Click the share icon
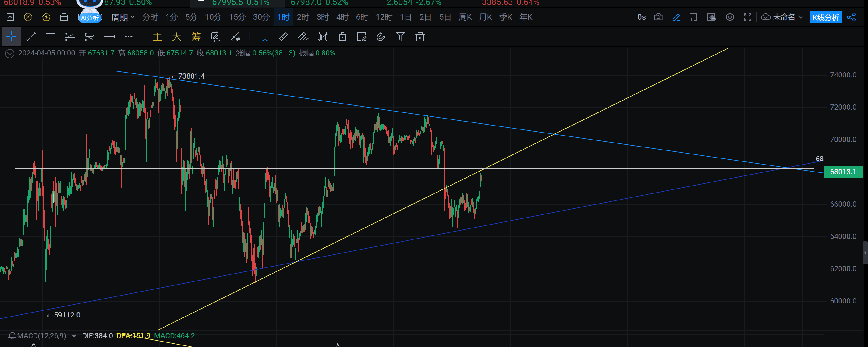 (851, 17)
